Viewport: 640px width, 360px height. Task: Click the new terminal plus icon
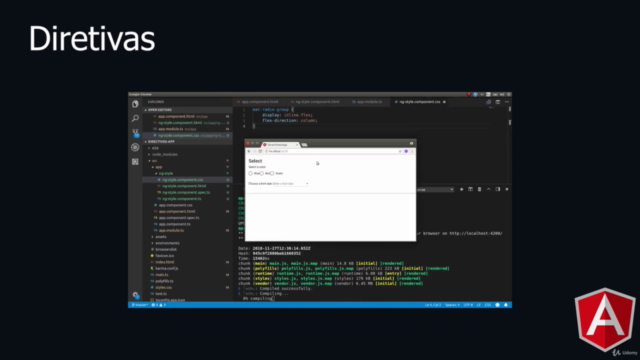tap(462, 189)
